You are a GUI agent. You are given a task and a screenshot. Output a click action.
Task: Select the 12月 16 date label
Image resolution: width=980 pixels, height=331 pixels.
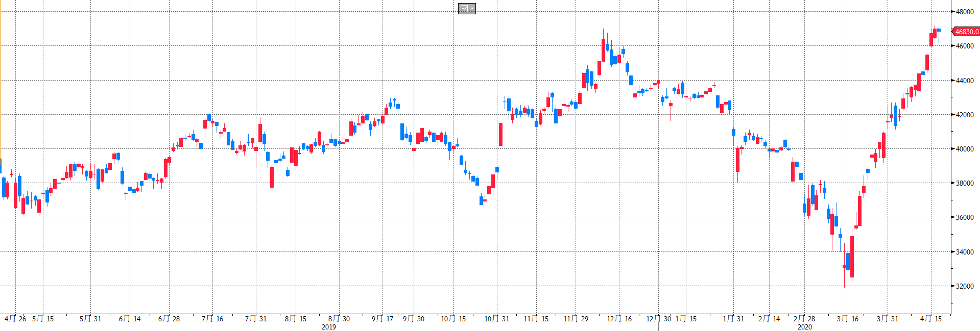point(619,319)
